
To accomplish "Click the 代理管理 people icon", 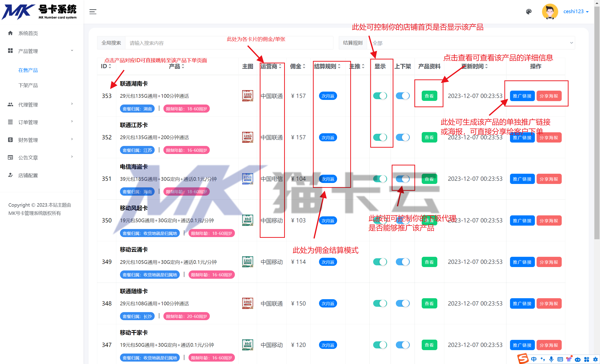I will [x=10, y=105].
